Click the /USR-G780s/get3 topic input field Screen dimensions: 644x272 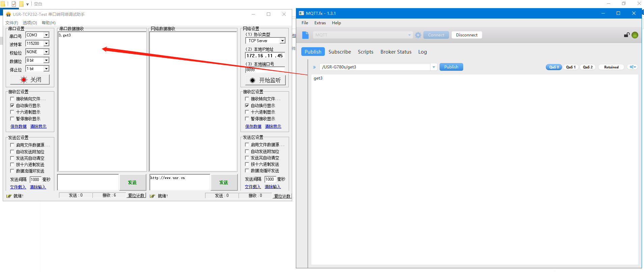tap(374, 67)
